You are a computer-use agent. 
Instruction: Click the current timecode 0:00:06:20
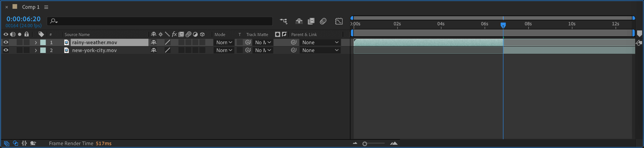[24, 19]
